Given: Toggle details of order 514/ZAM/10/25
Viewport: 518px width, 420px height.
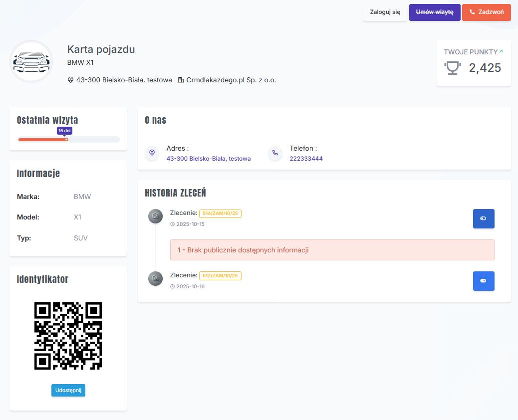Looking at the screenshot, I should click(483, 218).
